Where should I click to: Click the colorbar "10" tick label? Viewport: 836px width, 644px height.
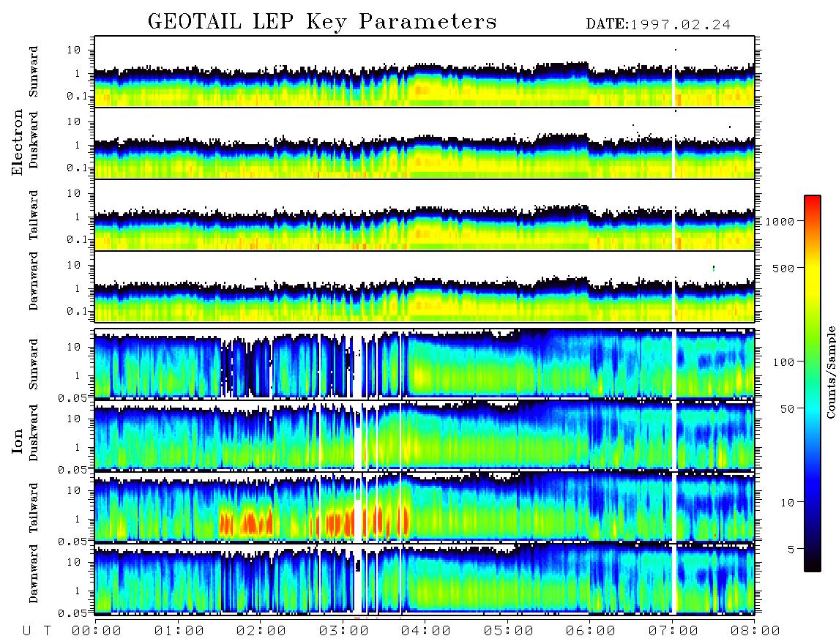787,503
